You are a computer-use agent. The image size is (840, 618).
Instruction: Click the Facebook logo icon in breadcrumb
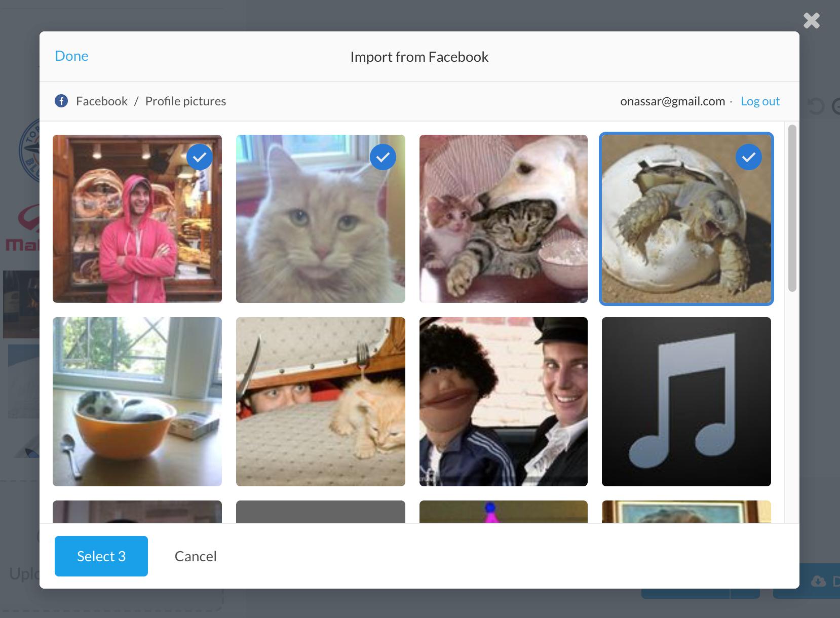tap(61, 101)
